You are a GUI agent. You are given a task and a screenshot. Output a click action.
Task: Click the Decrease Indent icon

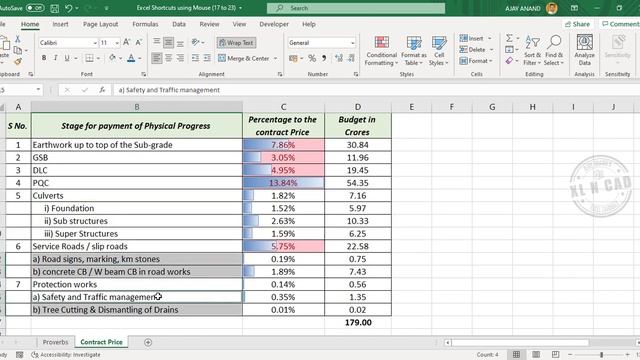pyautogui.click(x=195, y=58)
